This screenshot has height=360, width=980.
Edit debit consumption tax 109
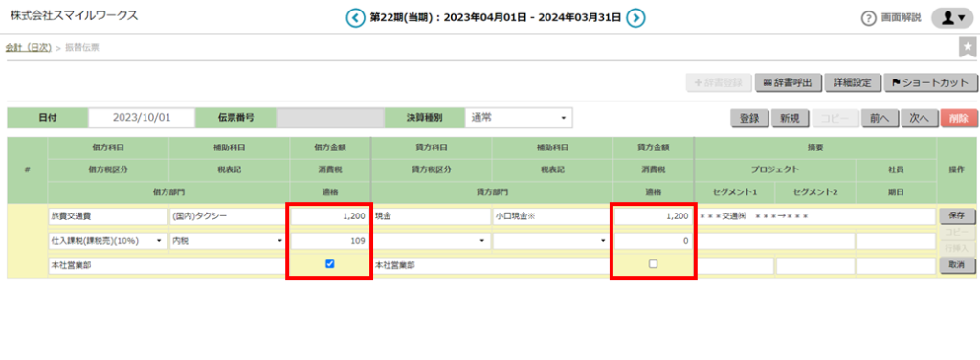tap(329, 240)
